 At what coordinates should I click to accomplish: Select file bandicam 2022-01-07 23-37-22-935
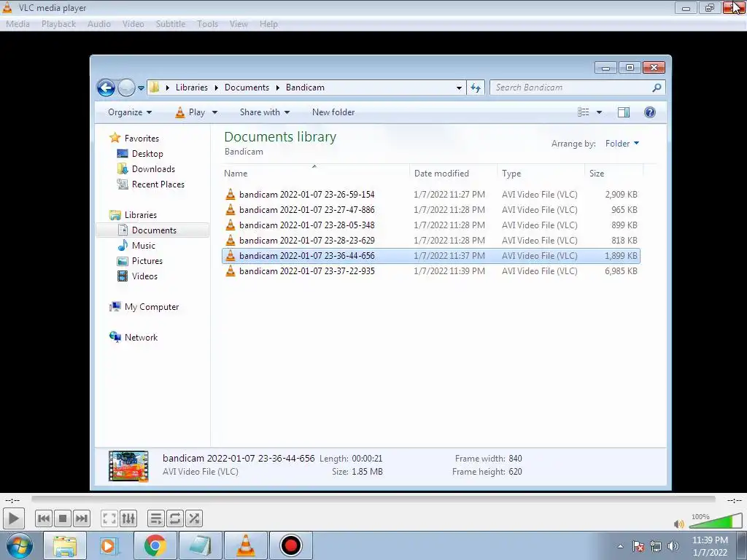pyautogui.click(x=430, y=271)
